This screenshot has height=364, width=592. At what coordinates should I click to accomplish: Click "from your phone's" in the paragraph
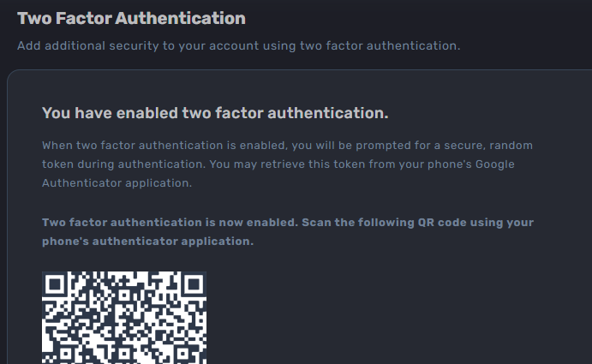[x=420, y=164]
